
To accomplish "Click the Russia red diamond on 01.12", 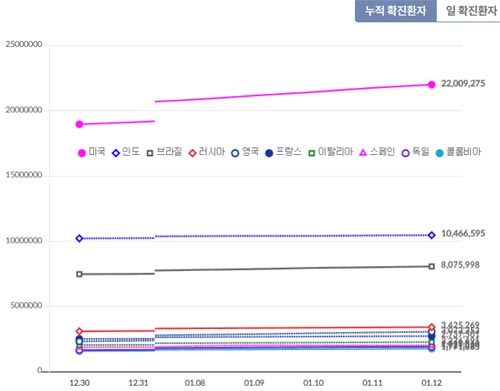I will tap(432, 327).
